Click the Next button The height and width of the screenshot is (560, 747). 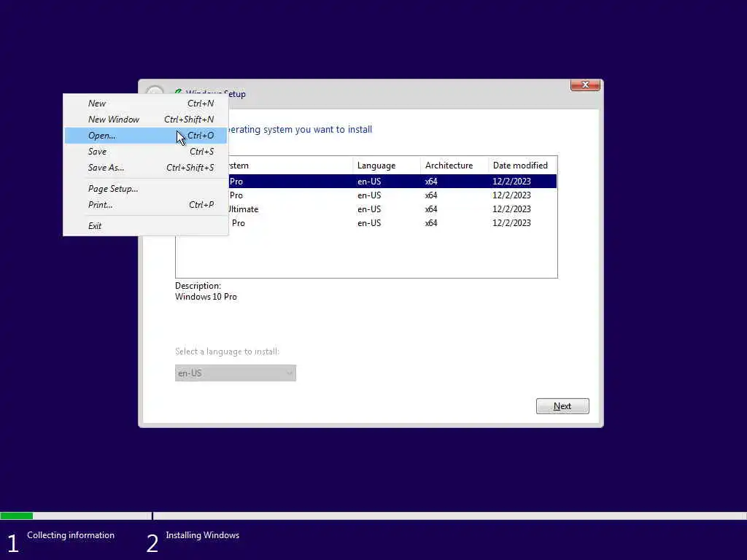pyautogui.click(x=562, y=406)
